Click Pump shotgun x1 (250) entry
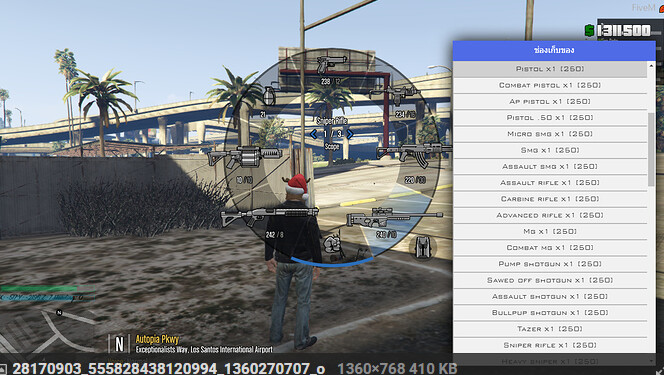This screenshot has width=664, height=375. tap(550, 264)
